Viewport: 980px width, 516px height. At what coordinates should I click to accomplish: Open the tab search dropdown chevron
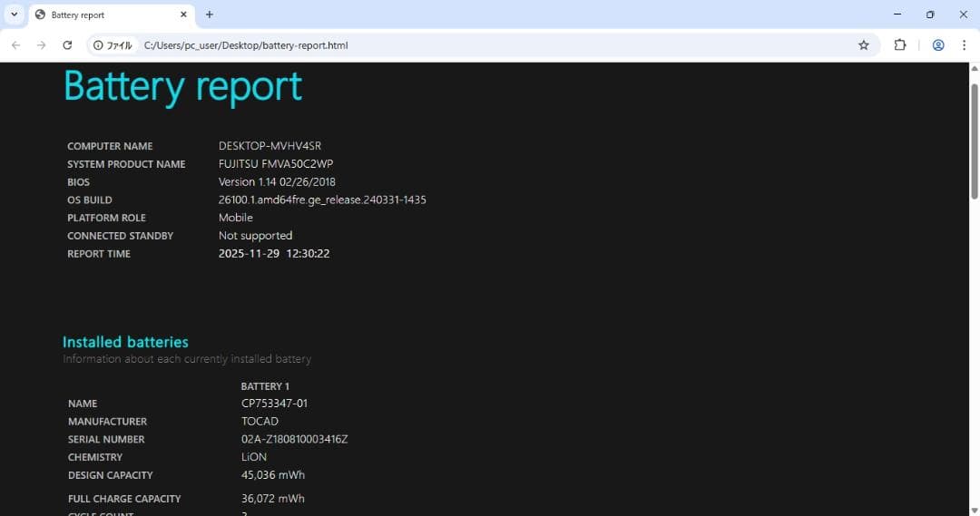click(x=14, y=15)
